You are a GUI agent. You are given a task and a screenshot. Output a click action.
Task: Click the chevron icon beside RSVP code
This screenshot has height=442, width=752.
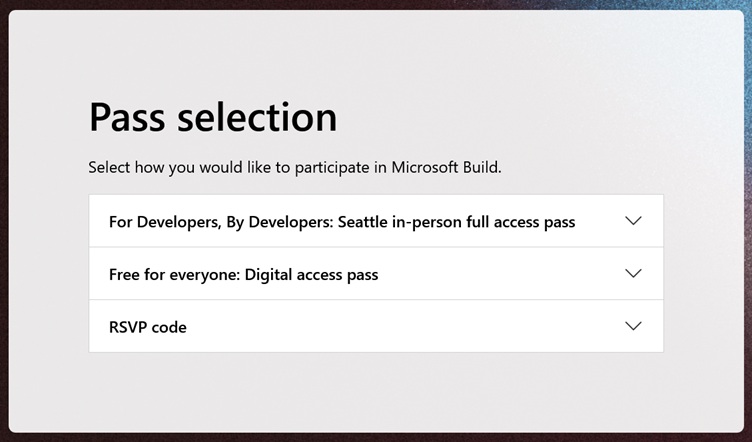(x=633, y=326)
